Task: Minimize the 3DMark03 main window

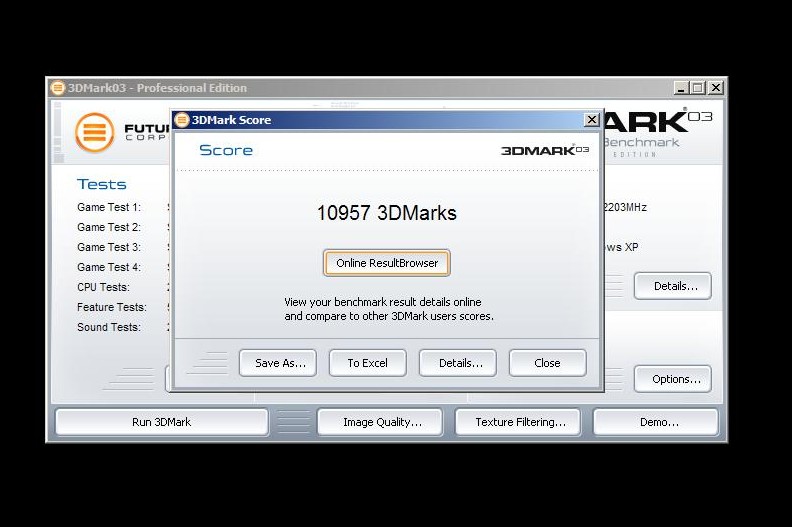Action: [x=681, y=88]
